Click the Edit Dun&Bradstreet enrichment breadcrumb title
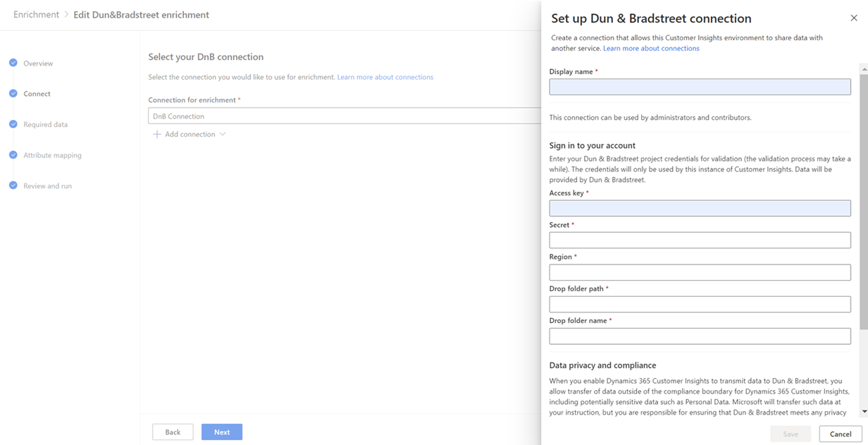This screenshot has width=868, height=445. tap(141, 14)
